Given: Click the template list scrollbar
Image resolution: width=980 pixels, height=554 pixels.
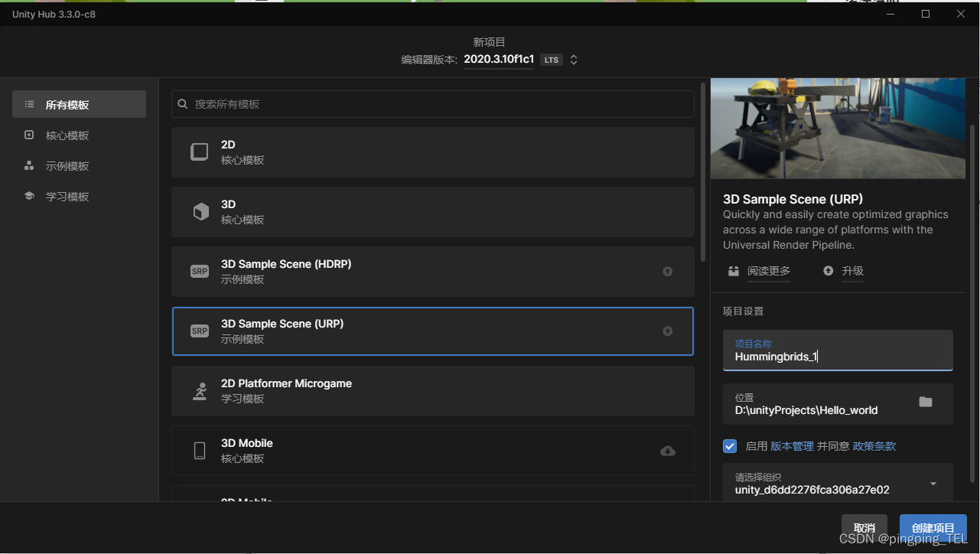Looking at the screenshot, I should click(703, 171).
